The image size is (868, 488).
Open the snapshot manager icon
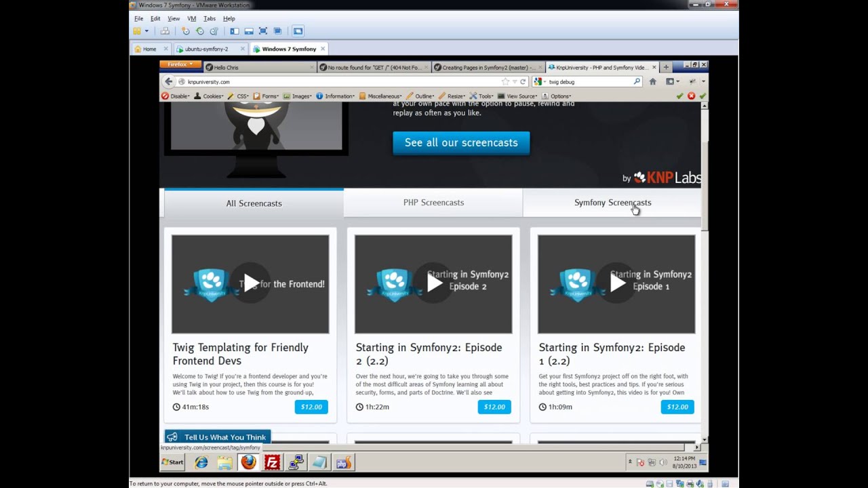tap(214, 31)
